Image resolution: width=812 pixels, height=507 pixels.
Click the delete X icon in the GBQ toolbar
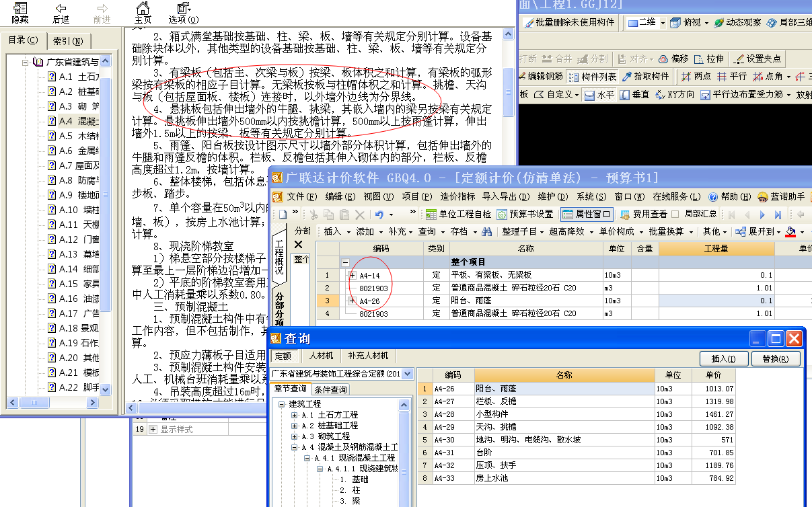(360, 214)
